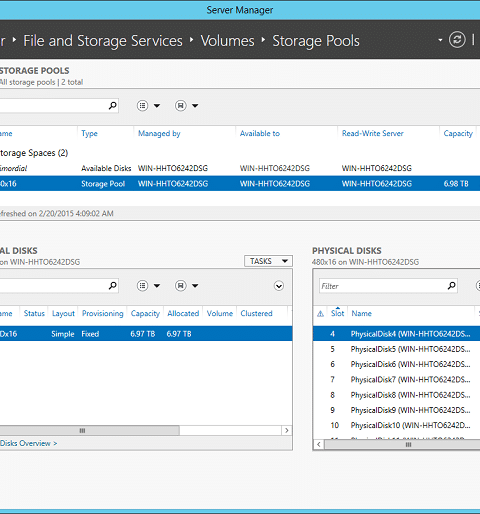480x514 pixels.
Task: Click the Physical Disks scroll left arrow
Action: click(319, 444)
